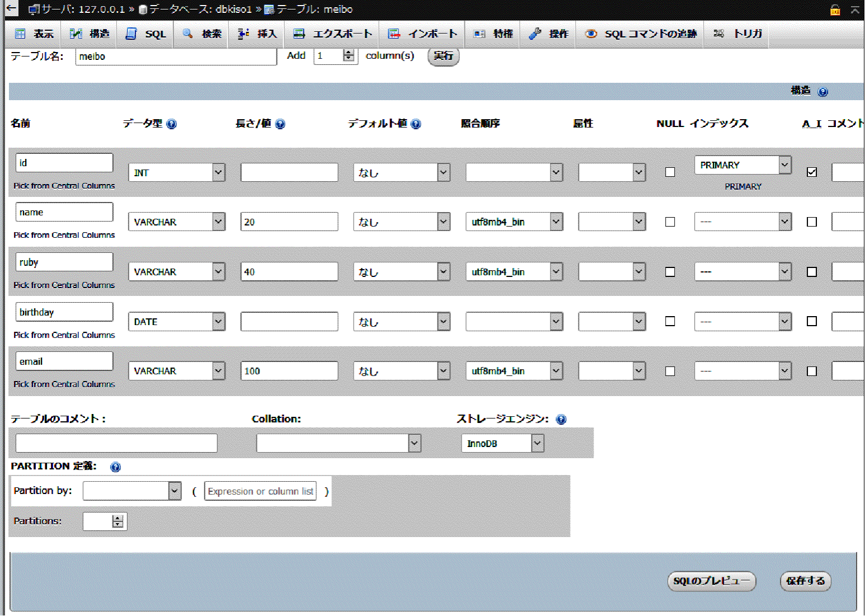The image size is (865, 616).
Task: Expand the InnoDB storage engine dropdown
Action: 502,444
